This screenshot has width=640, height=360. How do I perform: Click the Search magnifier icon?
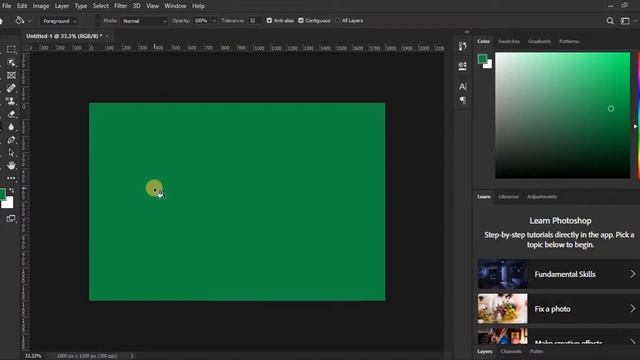[610, 21]
